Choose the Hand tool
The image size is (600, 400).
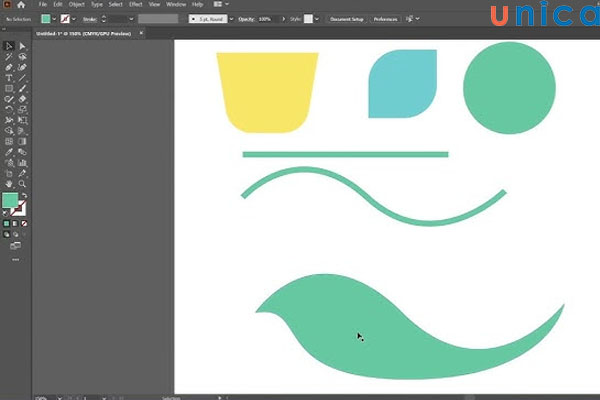(8, 184)
